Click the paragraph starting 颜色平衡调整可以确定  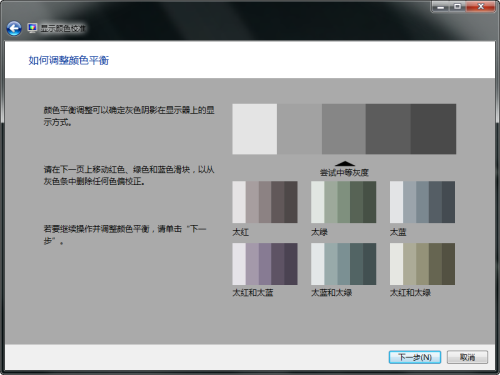[x=129, y=116]
